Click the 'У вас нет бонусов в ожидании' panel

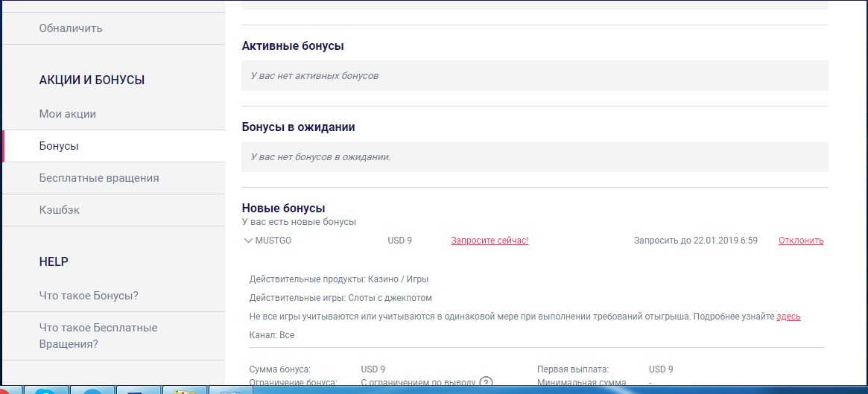pyautogui.click(x=534, y=157)
